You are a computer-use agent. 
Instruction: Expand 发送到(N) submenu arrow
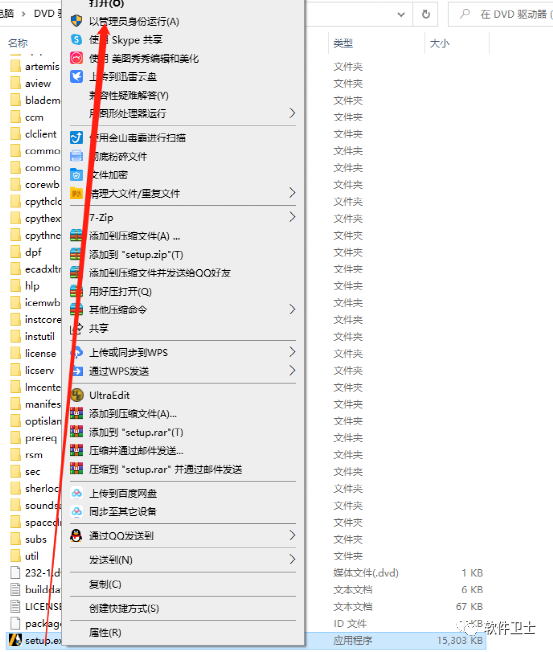tap(292, 559)
